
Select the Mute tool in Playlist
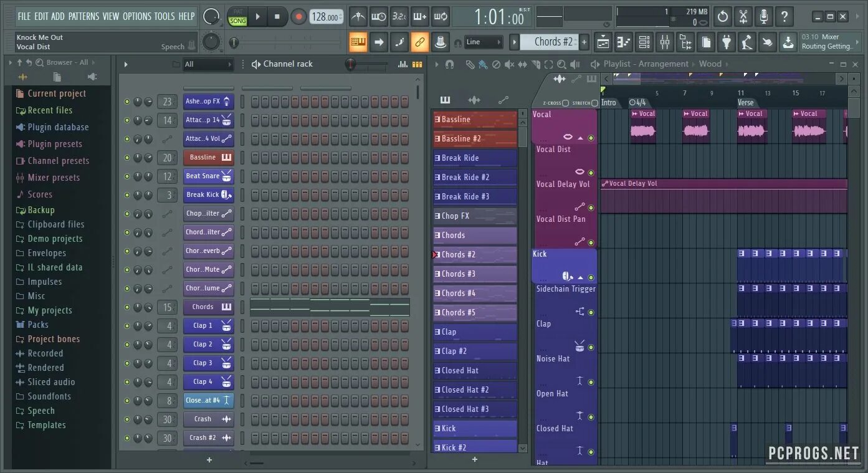click(x=509, y=64)
